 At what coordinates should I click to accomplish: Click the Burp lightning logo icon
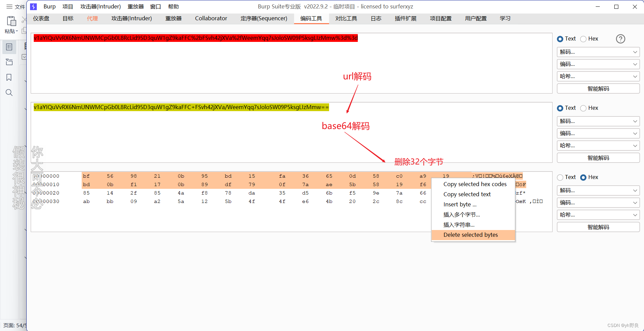(x=33, y=7)
